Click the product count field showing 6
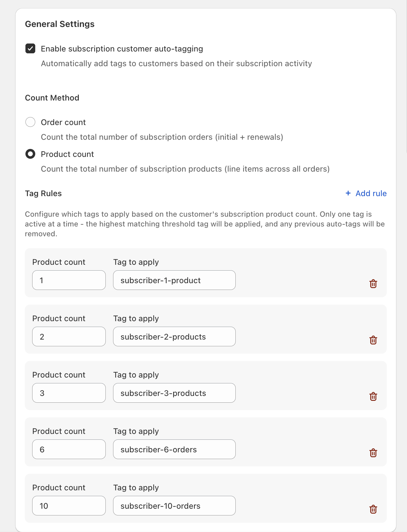The height and width of the screenshot is (532, 407). [69, 449]
